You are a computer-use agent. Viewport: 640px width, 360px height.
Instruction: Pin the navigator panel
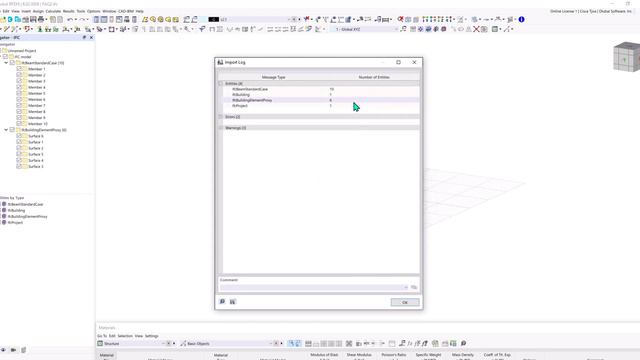(84, 37)
